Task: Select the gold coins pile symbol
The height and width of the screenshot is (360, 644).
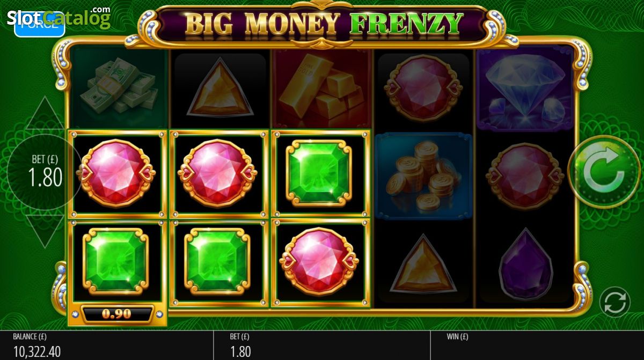Action: 423,176
